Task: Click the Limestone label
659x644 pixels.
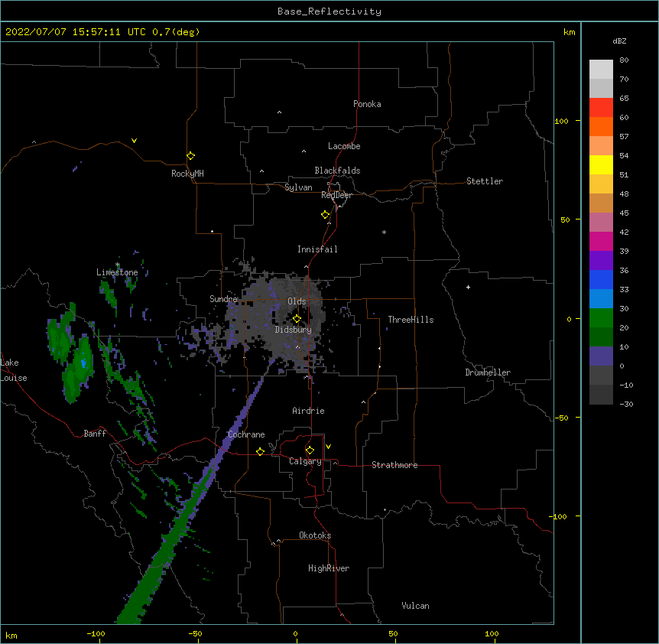Action: click(x=117, y=272)
